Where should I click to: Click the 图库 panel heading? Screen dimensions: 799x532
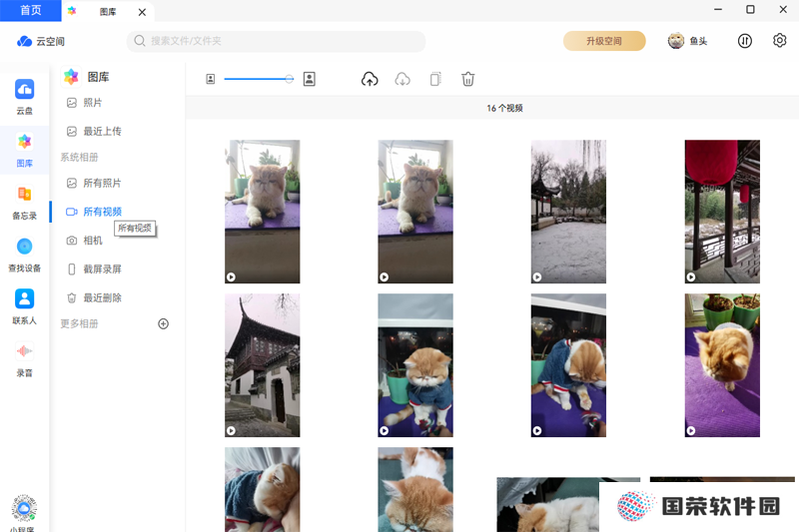coord(98,77)
